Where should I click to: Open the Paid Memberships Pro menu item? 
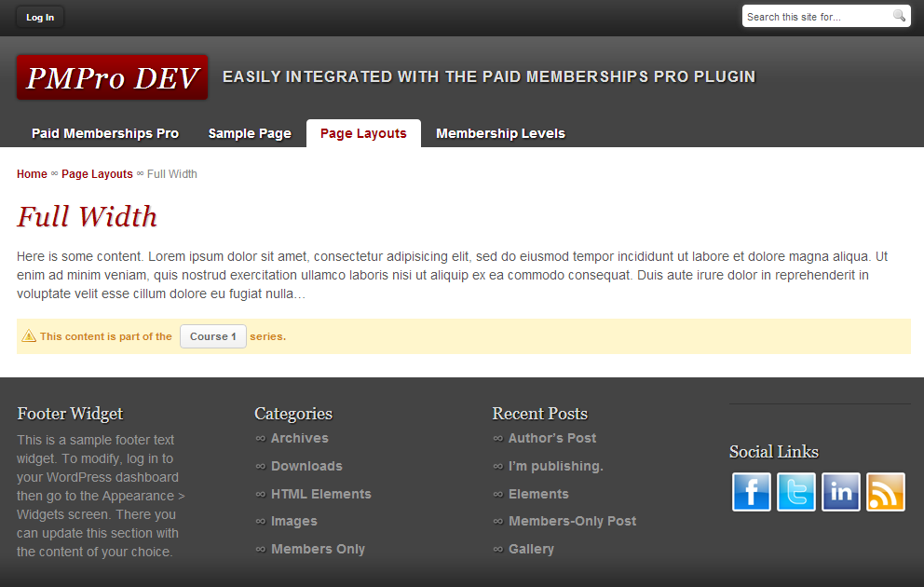pyautogui.click(x=105, y=133)
